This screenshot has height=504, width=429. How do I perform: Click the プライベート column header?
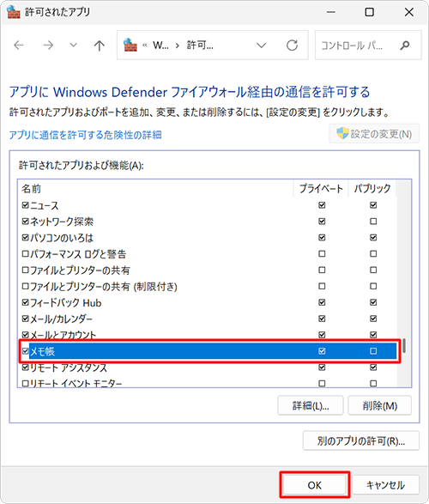tap(321, 189)
